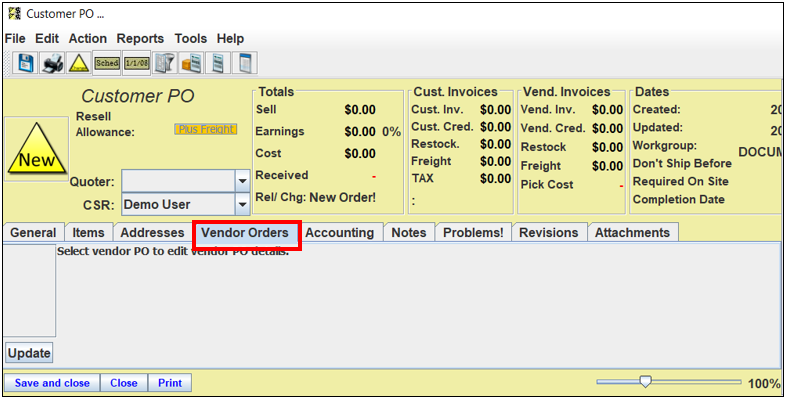The height and width of the screenshot is (400, 787).
Task: Open the Attachments tab
Action: click(x=632, y=233)
